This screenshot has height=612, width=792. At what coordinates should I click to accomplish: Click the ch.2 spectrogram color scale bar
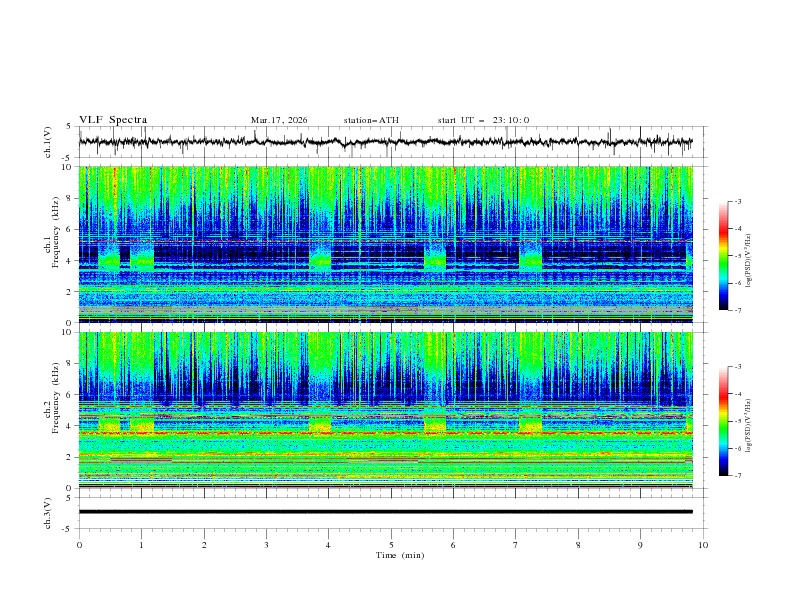pyautogui.click(x=723, y=421)
